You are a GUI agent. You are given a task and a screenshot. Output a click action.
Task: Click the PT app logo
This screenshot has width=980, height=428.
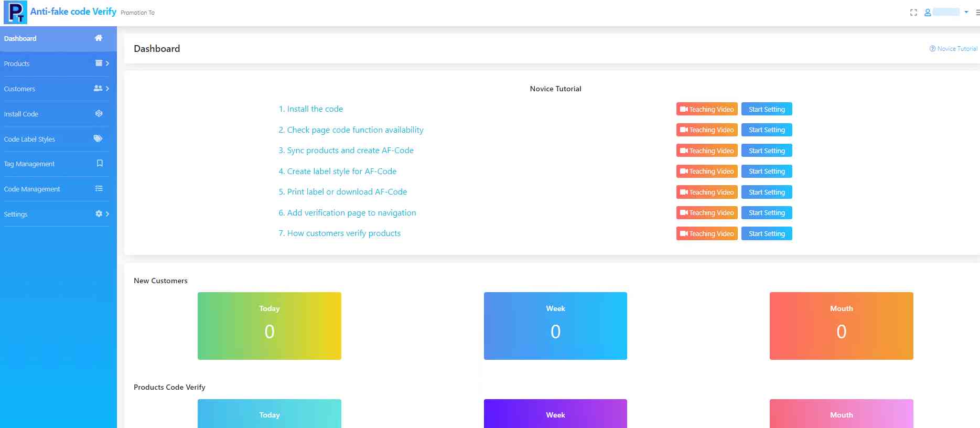(x=15, y=13)
